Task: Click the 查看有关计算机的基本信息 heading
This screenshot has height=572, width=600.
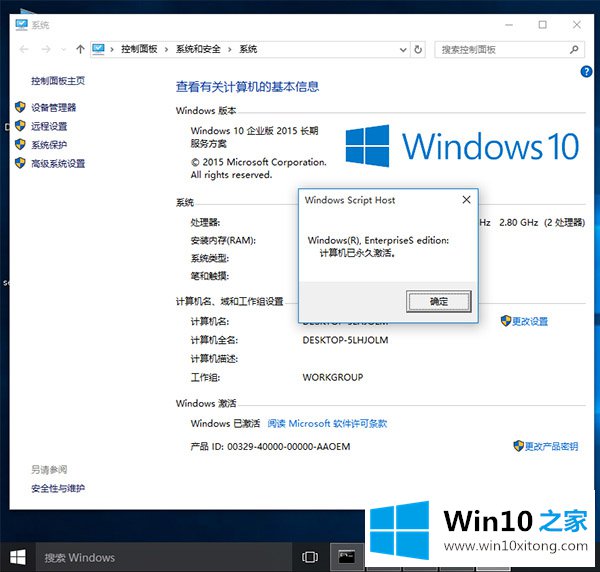Action: (x=247, y=87)
